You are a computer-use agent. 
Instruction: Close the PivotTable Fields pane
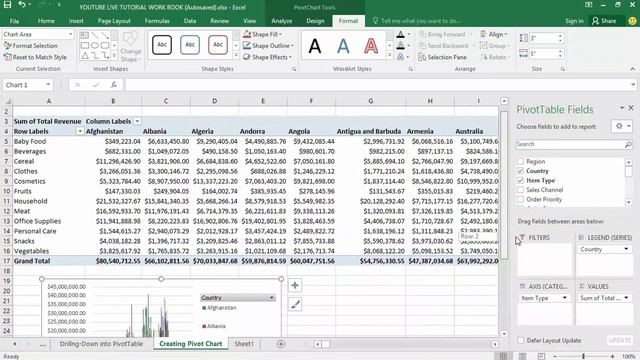pos(631,108)
